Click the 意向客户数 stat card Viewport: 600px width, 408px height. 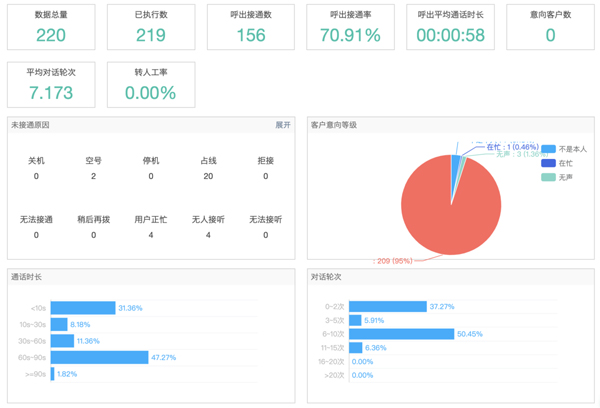[x=550, y=27]
